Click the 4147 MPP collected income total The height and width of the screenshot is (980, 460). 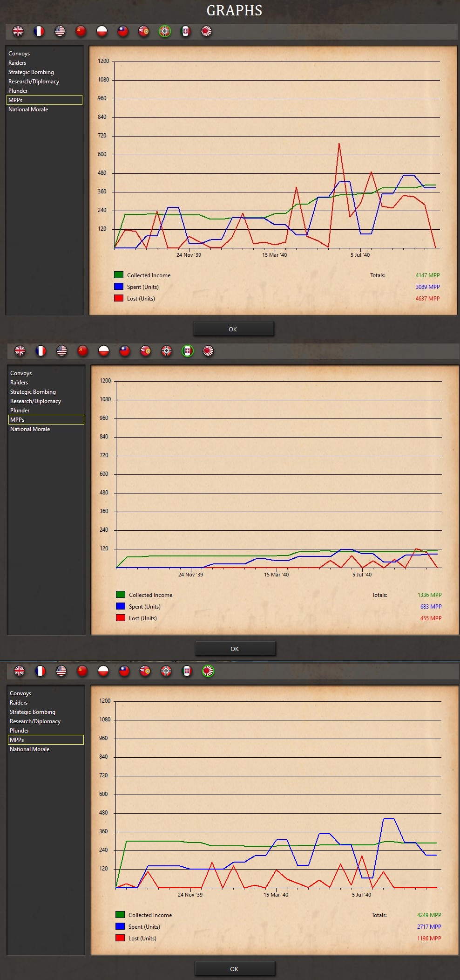427,275
